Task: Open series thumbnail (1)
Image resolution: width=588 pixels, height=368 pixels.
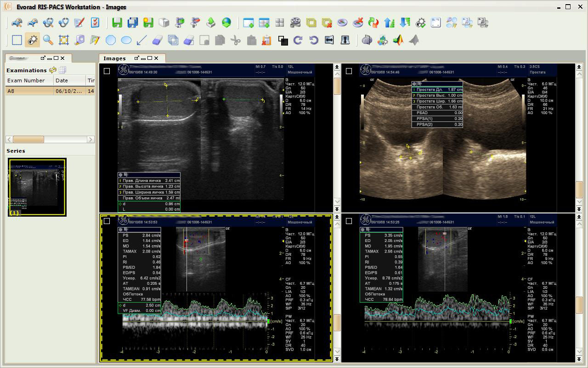Action: tap(37, 187)
